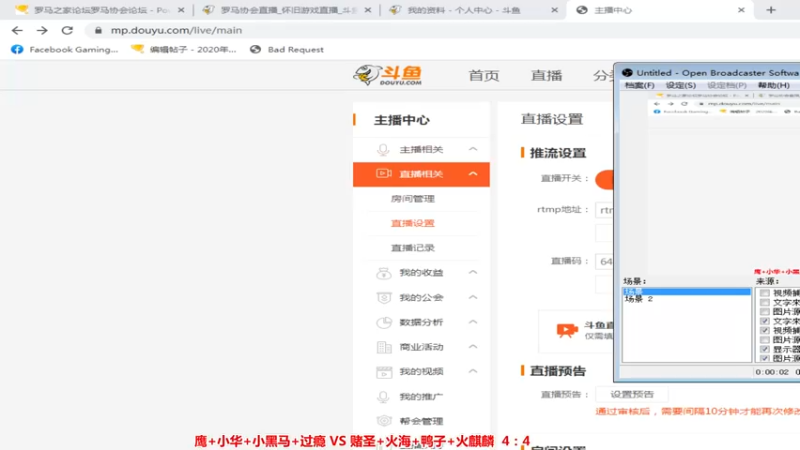Open 直播记录 in the sidebar
This screenshot has height=450, width=800.
coord(413,248)
